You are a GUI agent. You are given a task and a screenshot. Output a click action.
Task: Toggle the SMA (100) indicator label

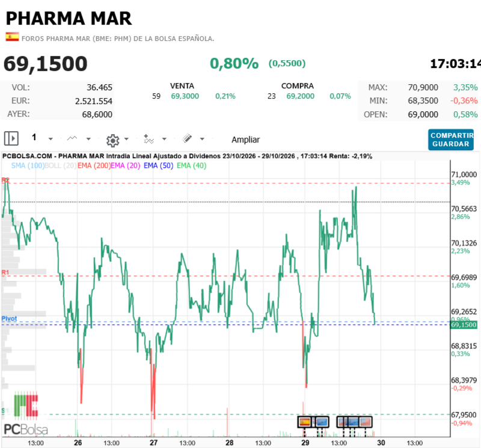(x=28, y=166)
